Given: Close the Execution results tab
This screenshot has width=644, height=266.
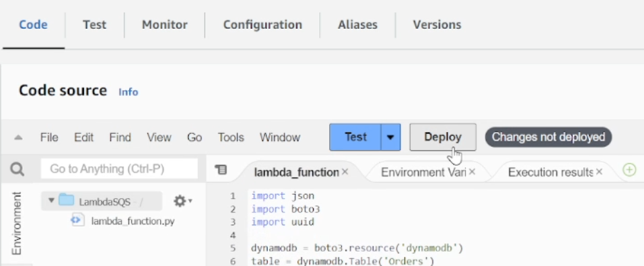Looking at the screenshot, I should click(x=599, y=171).
